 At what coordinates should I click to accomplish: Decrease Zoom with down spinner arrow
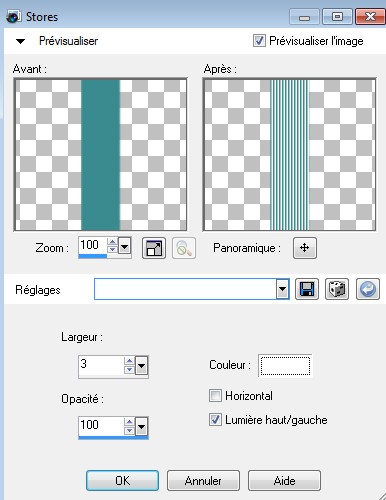coord(113,249)
